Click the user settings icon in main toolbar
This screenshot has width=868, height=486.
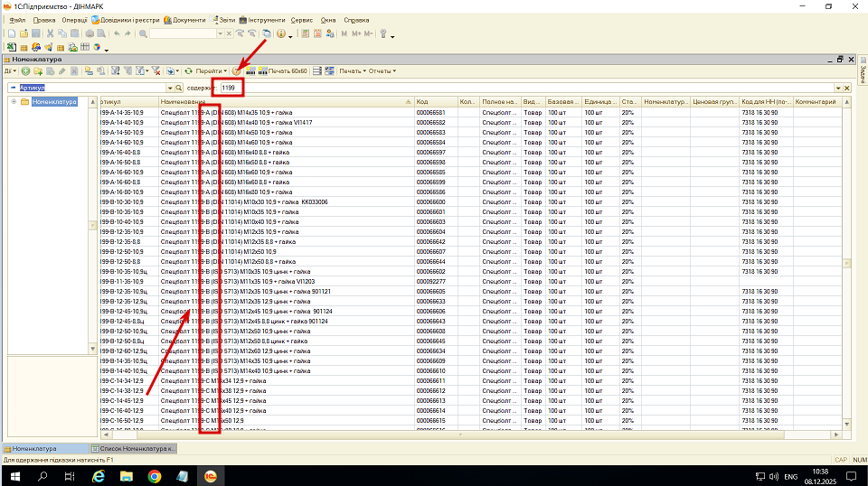[330, 33]
